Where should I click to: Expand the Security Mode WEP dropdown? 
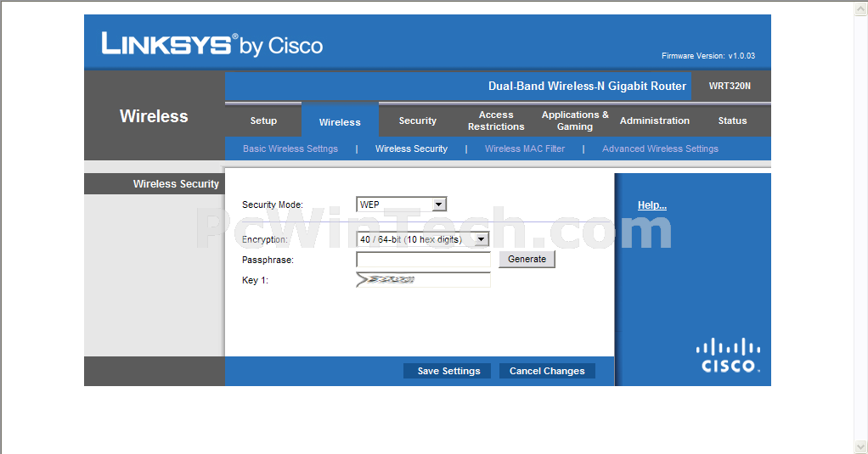[402, 205]
